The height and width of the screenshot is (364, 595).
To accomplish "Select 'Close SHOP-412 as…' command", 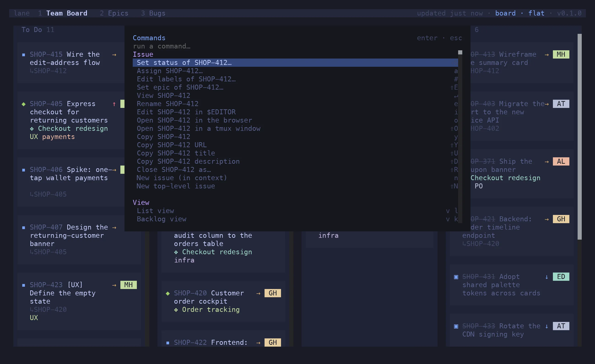I will 295,170.
